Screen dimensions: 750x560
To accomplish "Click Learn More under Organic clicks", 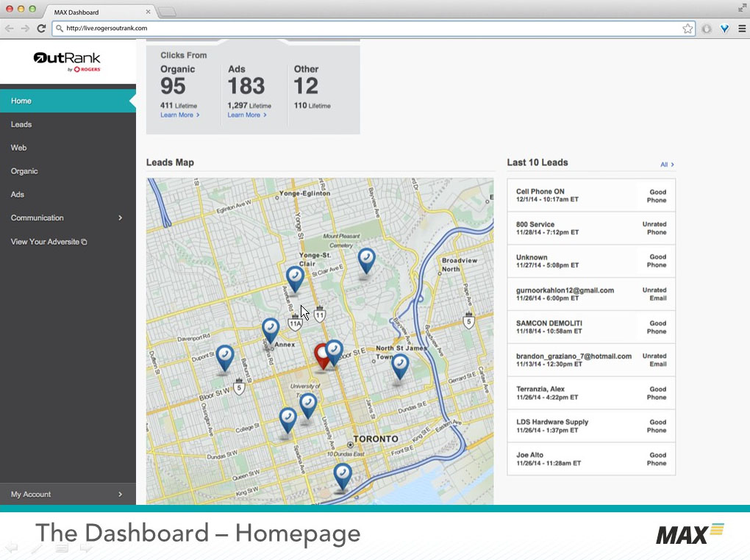I will [x=180, y=115].
